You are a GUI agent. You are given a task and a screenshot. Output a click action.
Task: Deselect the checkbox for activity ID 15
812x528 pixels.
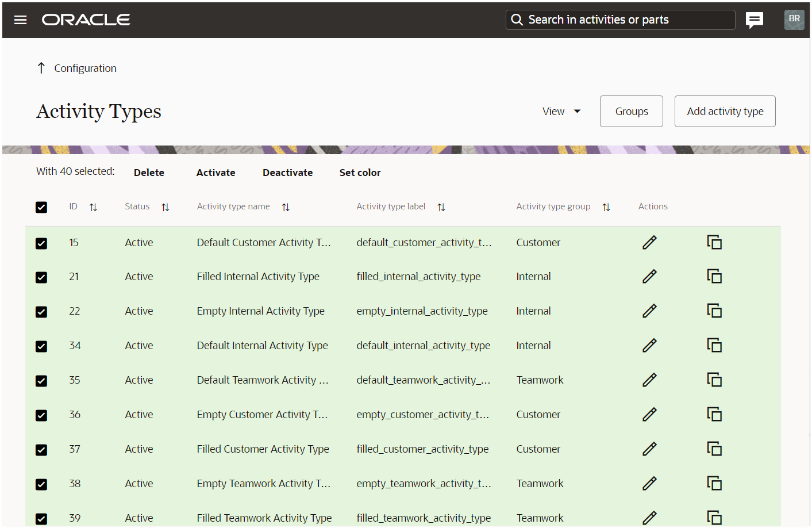41,243
